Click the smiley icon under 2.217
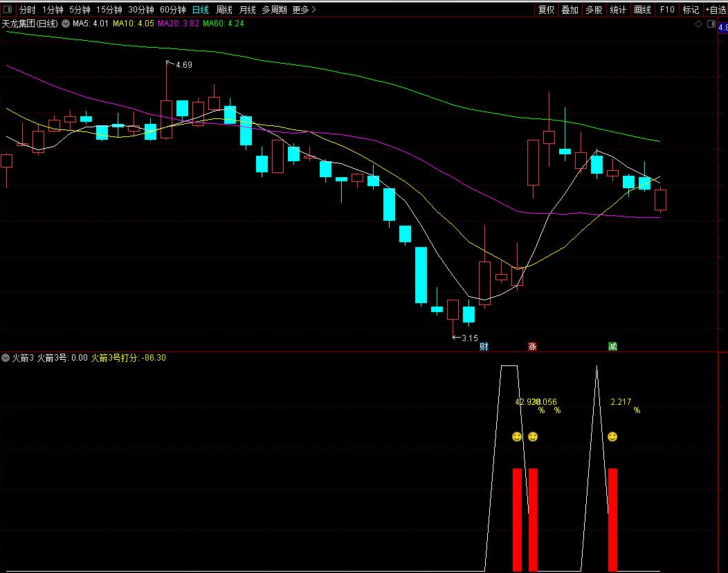 click(x=612, y=437)
